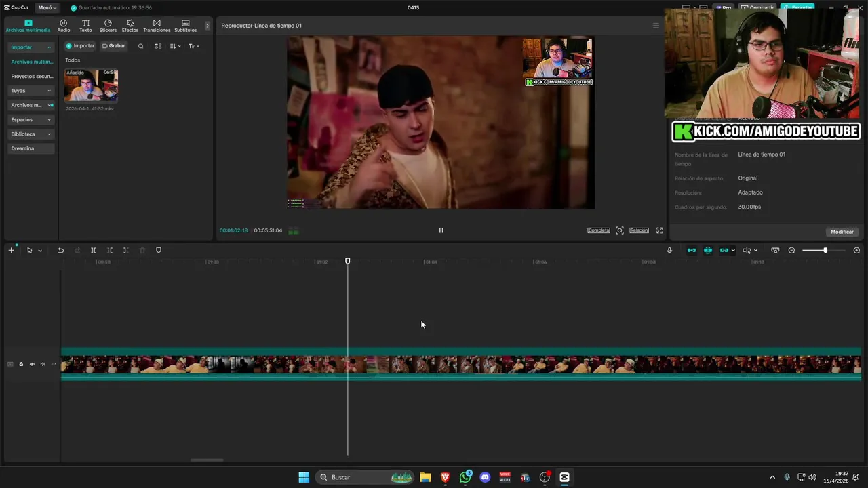Open the Audio panel
The image size is (868, 488).
coord(64,26)
